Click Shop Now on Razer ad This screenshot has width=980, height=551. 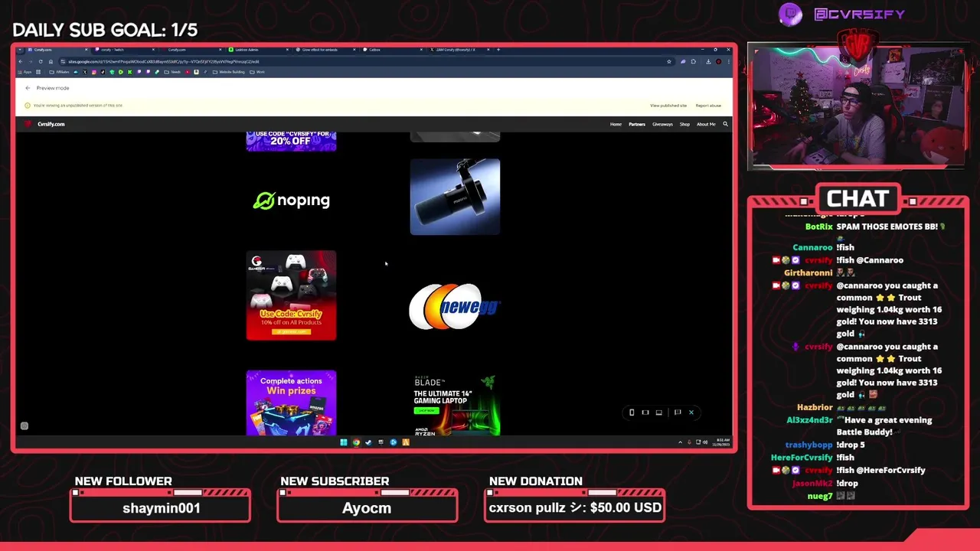point(425,410)
